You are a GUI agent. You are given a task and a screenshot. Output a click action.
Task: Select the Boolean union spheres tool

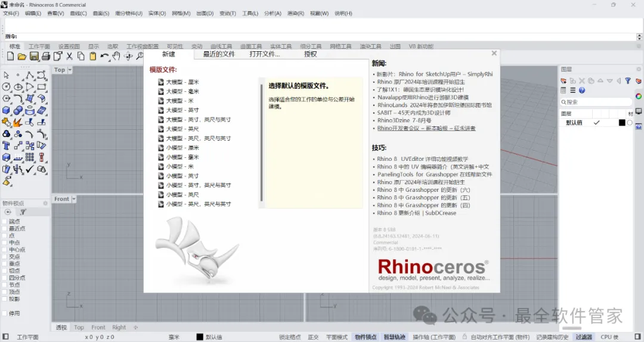pyautogui.click(x=18, y=110)
